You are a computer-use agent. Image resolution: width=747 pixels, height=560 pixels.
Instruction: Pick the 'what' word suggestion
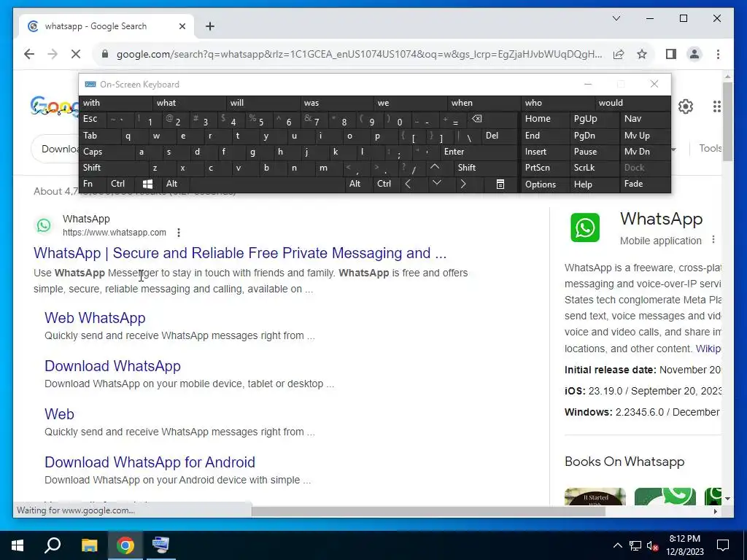coord(189,103)
